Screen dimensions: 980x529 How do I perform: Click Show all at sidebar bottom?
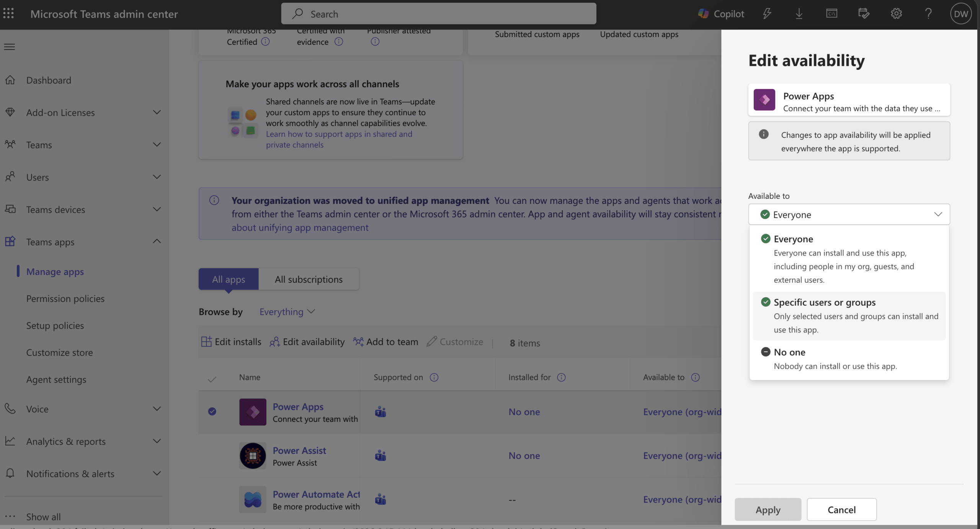44,517
